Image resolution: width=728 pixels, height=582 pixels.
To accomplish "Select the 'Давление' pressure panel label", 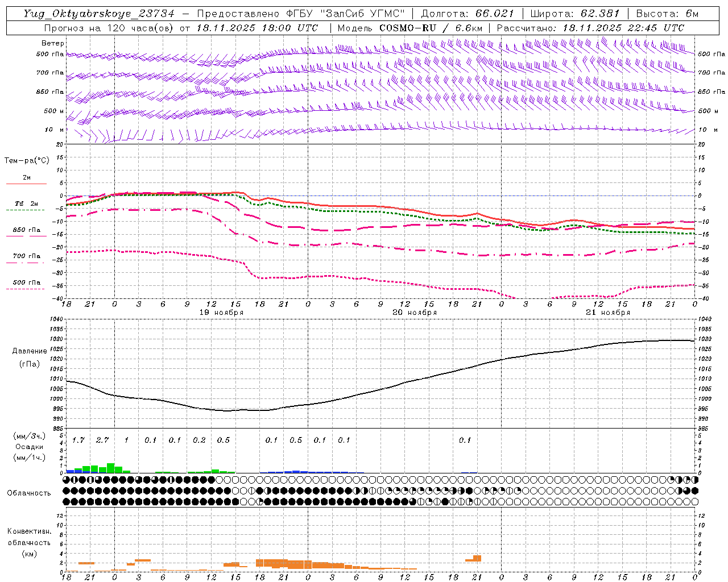I will click(30, 351).
